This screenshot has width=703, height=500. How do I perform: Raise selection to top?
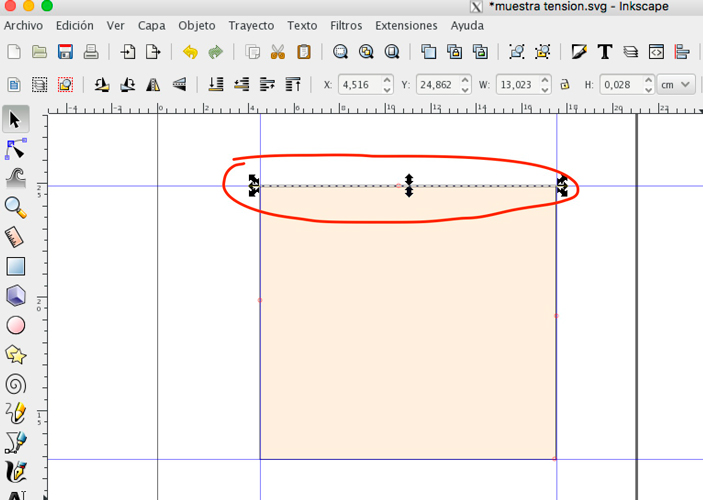click(x=293, y=84)
